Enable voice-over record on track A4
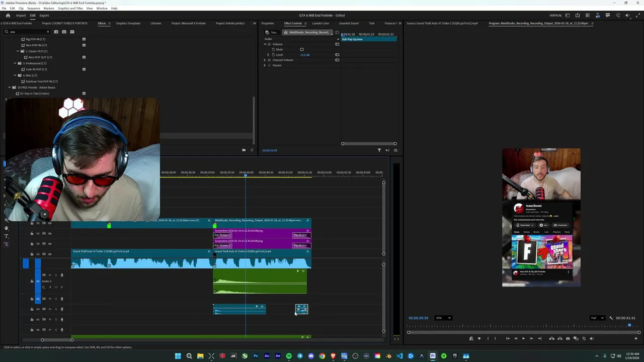This screenshot has height=362, width=644. (62, 309)
